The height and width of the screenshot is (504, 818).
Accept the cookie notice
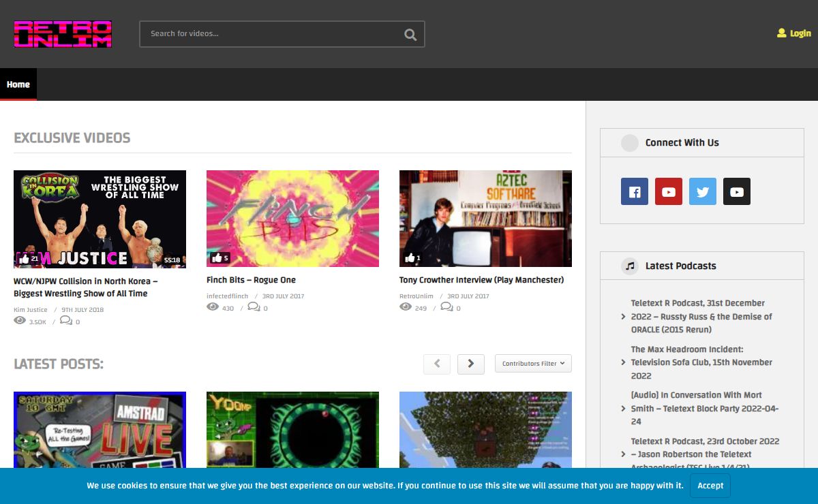pyautogui.click(x=710, y=486)
